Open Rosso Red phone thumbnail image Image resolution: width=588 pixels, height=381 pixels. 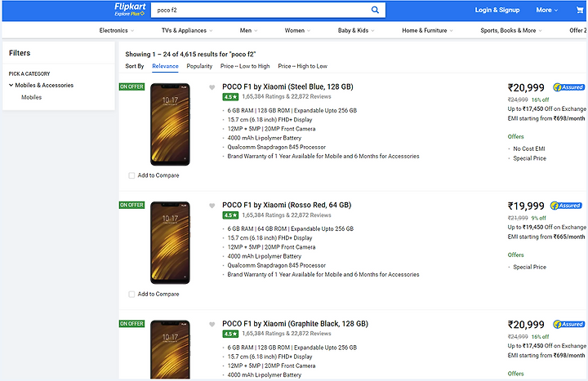pos(170,243)
